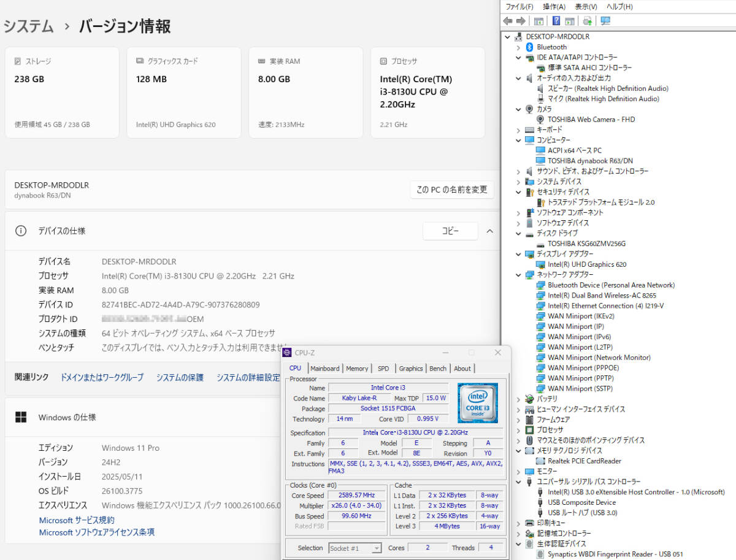The width and height of the screenshot is (736, 560).
Task: Click the グラフィックス カード card icon
Action: [x=140, y=61]
